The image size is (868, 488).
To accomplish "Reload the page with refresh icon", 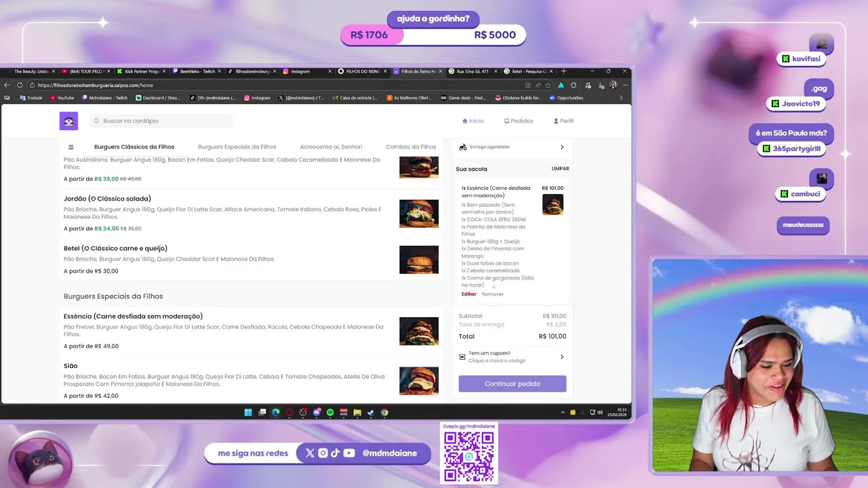I will (20, 85).
